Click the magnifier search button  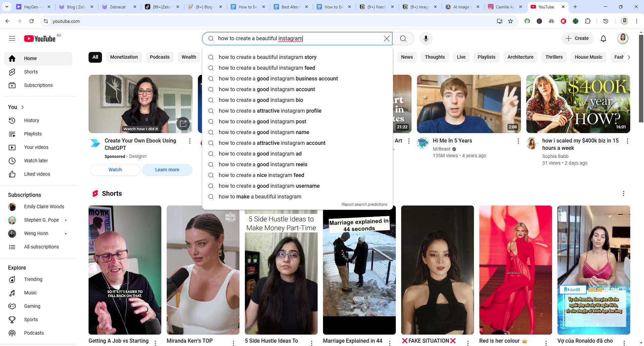[x=403, y=39]
